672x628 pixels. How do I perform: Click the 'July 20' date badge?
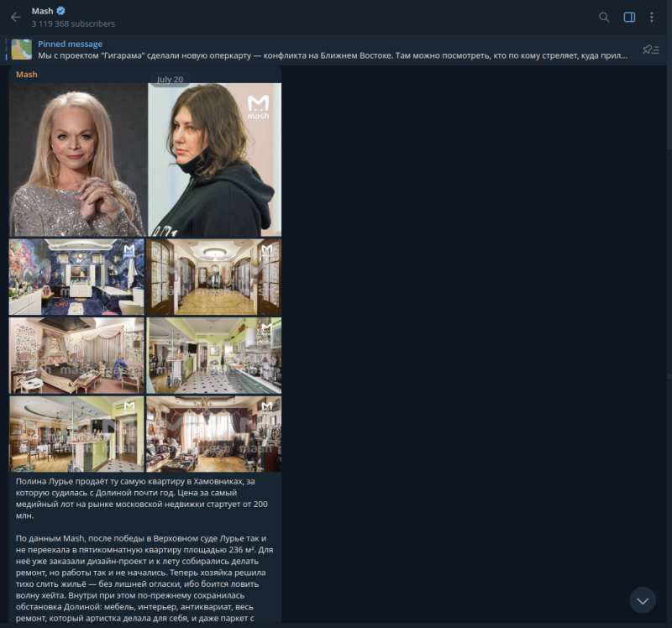coord(170,80)
